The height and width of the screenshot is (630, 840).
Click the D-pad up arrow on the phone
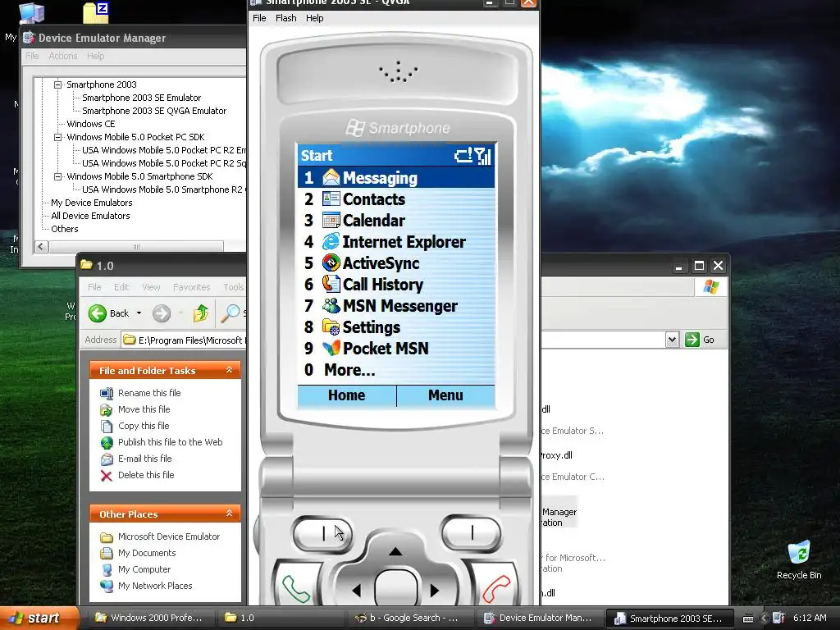[395, 551]
